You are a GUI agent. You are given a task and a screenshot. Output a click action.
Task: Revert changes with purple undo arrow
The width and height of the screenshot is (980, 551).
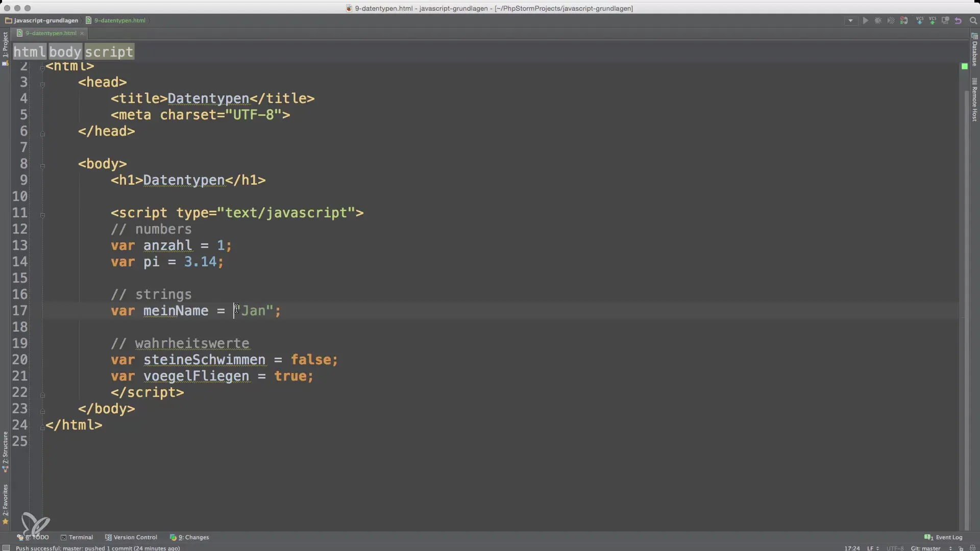coord(958,21)
